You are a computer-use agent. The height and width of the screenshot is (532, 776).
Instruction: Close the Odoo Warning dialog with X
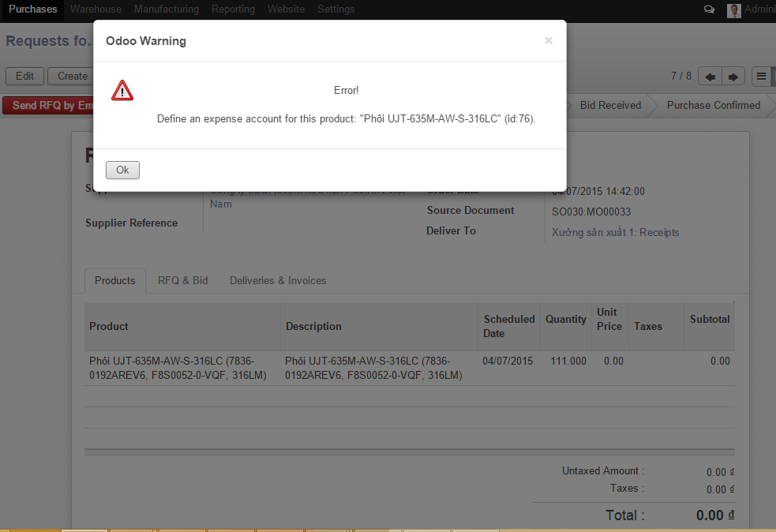[549, 40]
